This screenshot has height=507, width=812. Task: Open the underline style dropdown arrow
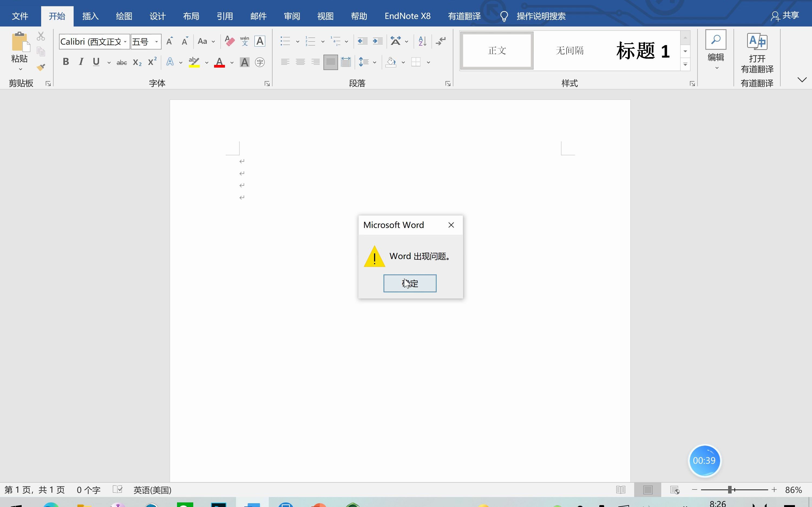click(x=109, y=63)
